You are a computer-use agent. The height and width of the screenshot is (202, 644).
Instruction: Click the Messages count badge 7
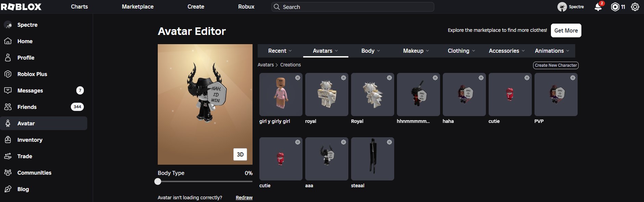80,90
